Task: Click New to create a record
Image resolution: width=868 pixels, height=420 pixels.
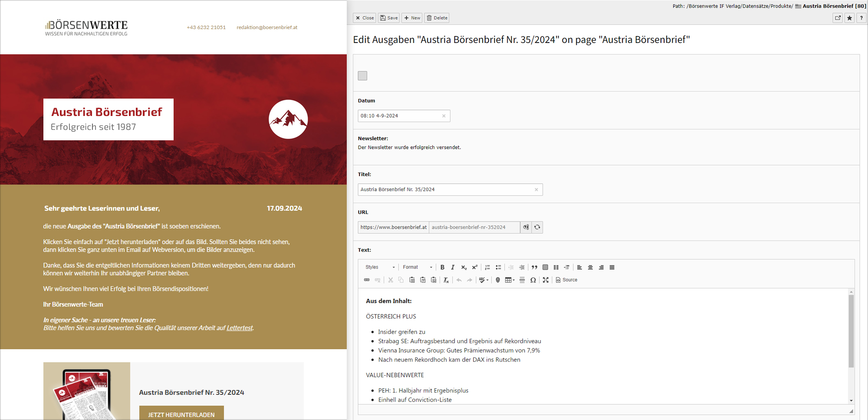Action: click(x=412, y=18)
